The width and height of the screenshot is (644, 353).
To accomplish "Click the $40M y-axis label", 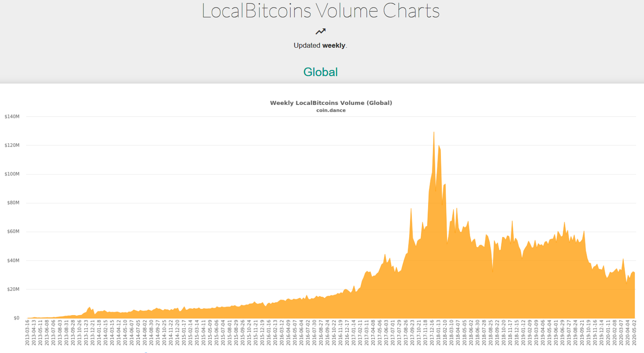I will 13,260.
